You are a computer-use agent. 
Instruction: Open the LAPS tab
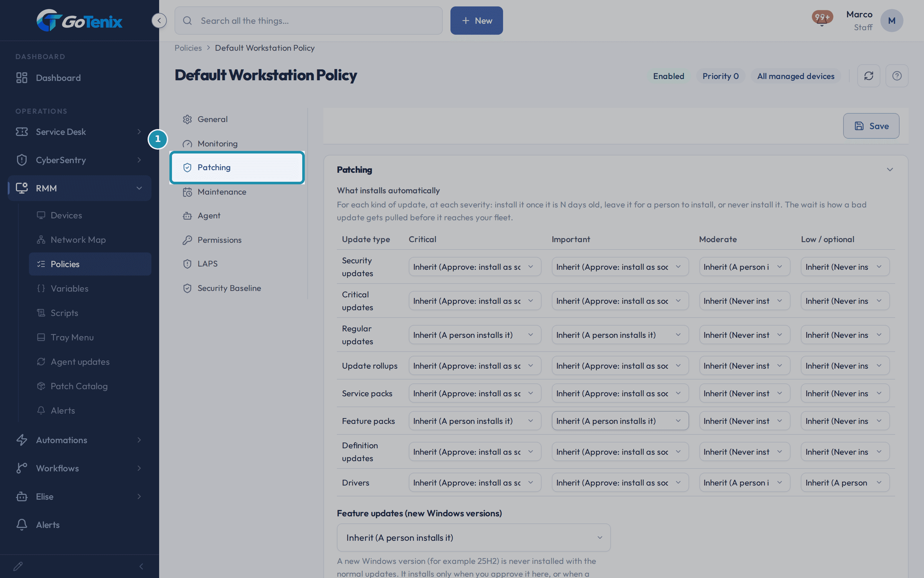point(237,264)
